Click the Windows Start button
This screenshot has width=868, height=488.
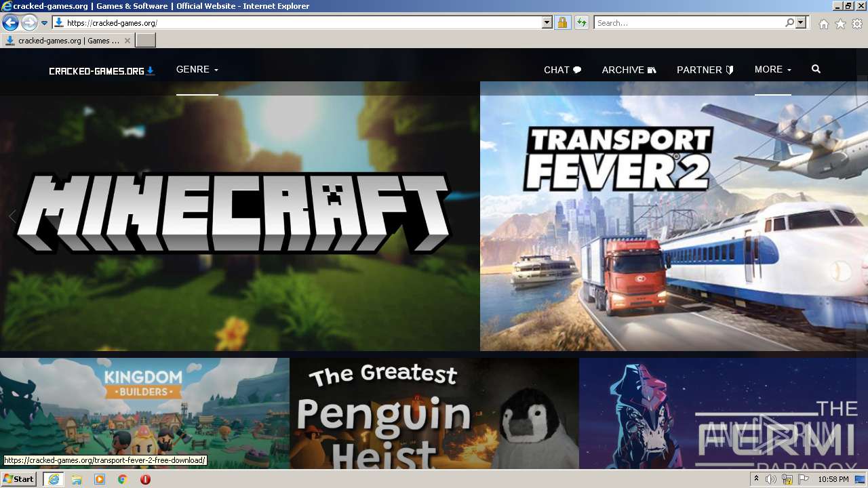coord(19,479)
